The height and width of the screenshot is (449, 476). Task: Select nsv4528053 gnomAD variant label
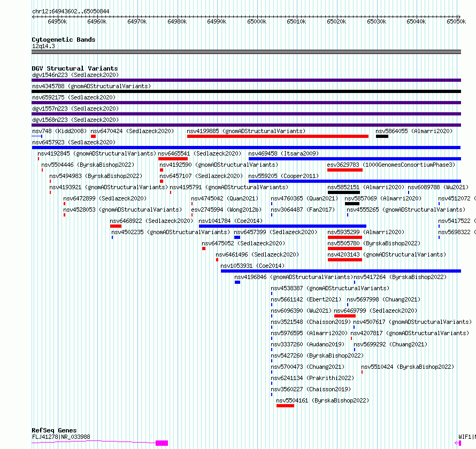pyautogui.click(x=122, y=210)
